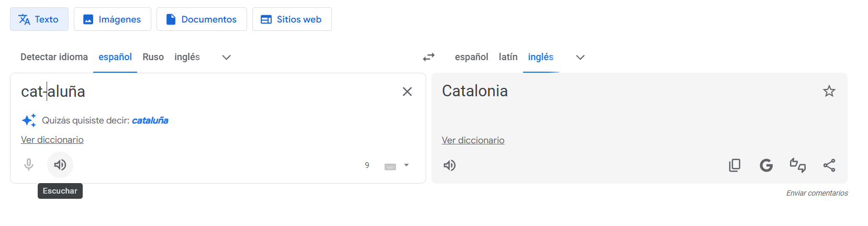Expand the target language list chevron
Viewport: 868px width, 226px height.
coord(580,57)
